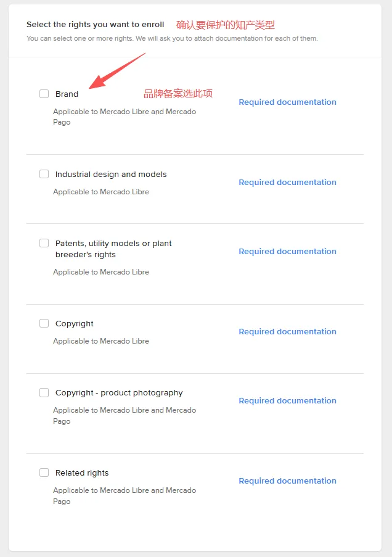Click the "Copyright - product photography" label
The width and height of the screenshot is (392, 557).
tap(119, 393)
